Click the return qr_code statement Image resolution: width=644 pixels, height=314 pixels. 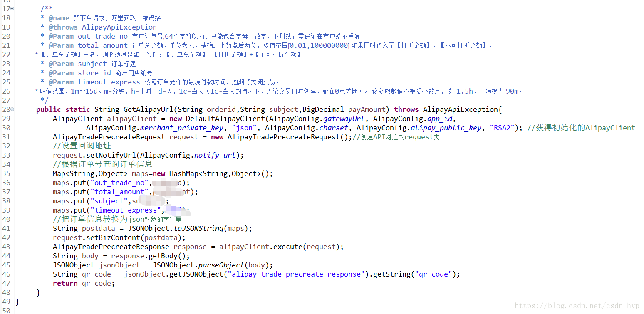pyautogui.click(x=84, y=283)
